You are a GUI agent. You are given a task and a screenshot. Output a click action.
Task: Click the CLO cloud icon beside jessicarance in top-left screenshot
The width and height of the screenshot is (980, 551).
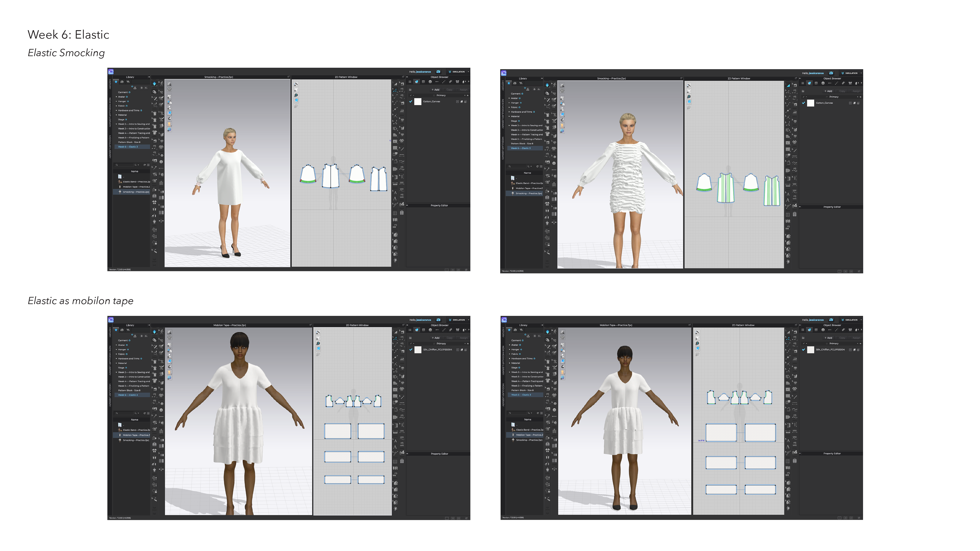coord(438,71)
